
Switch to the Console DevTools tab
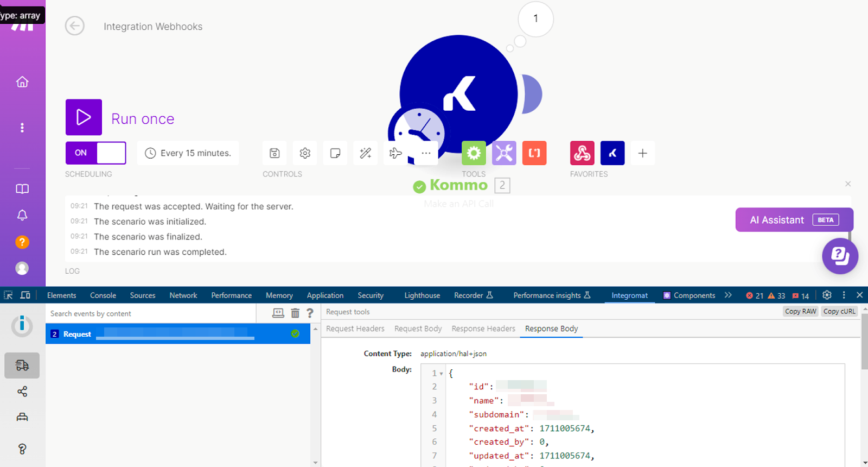[x=103, y=295]
